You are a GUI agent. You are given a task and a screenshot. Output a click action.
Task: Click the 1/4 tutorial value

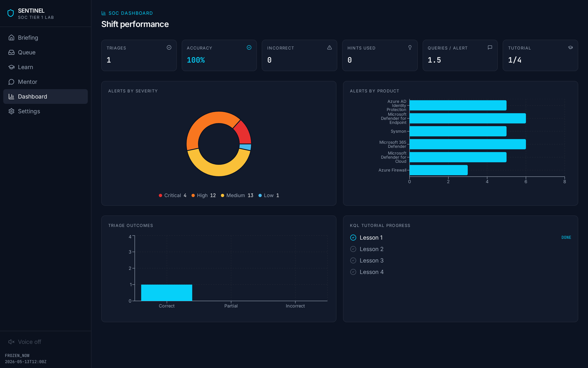pos(515,60)
